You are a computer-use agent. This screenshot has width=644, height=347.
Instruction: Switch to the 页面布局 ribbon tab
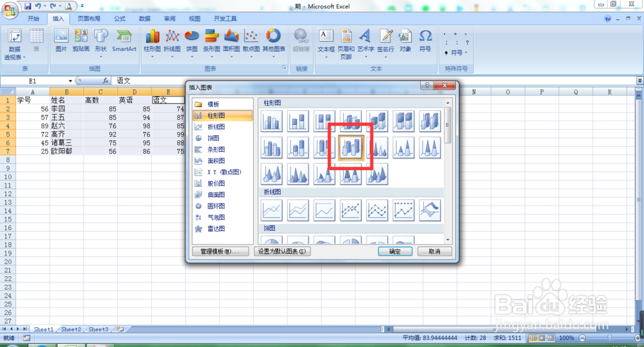point(89,19)
